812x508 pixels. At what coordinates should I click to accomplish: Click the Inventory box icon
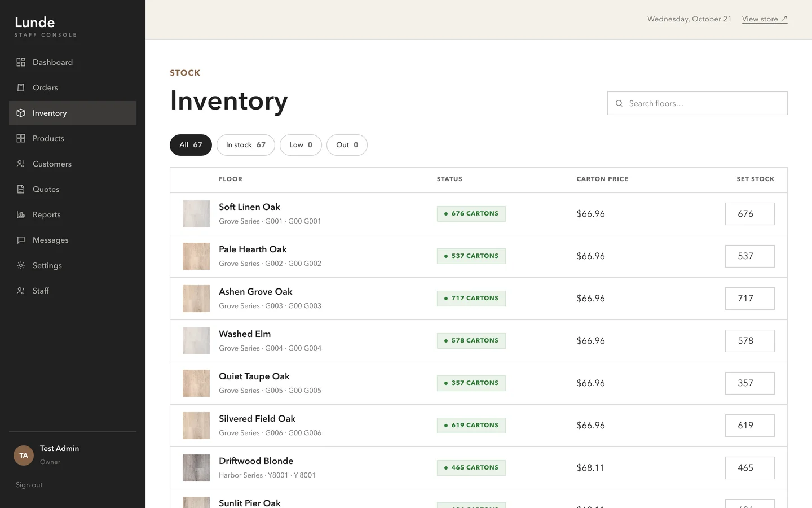(21, 113)
